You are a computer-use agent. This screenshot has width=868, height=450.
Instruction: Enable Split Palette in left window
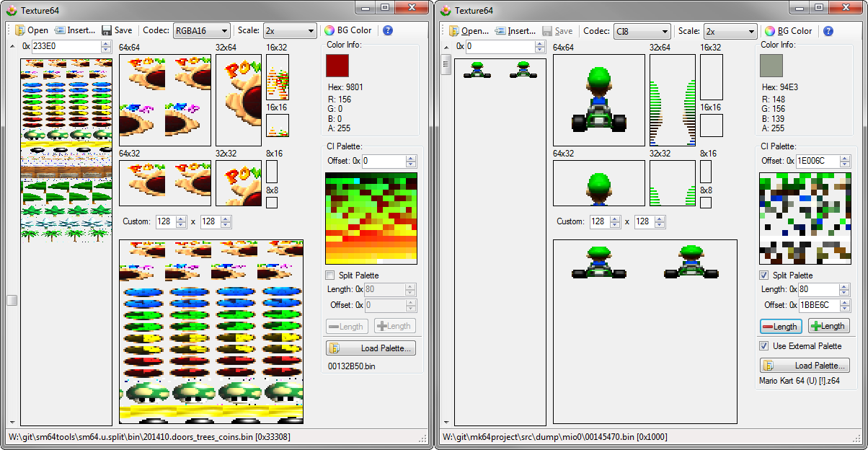(330, 275)
